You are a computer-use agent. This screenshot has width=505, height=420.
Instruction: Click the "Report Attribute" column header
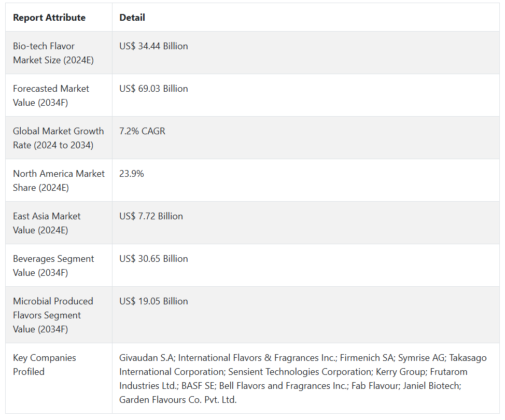49,18
